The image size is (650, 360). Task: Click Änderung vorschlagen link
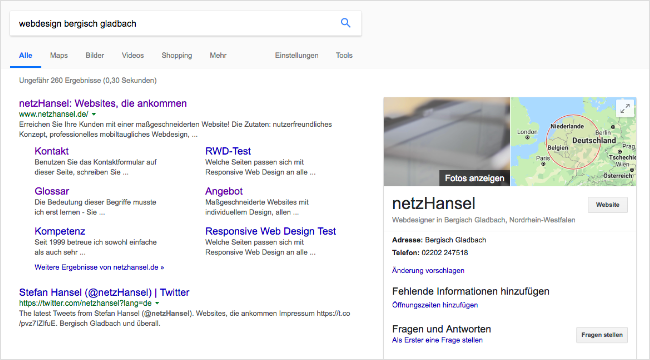point(428,270)
